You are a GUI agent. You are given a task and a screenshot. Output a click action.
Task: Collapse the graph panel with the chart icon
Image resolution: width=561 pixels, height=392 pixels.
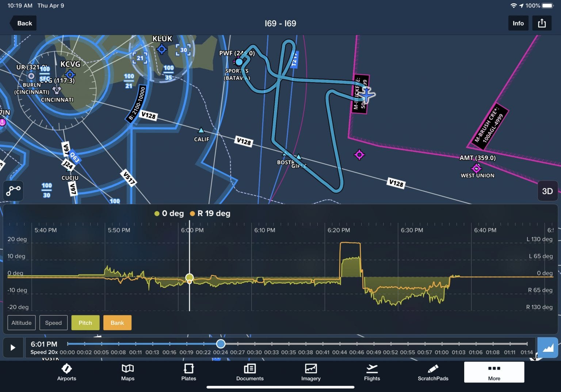[x=548, y=347]
